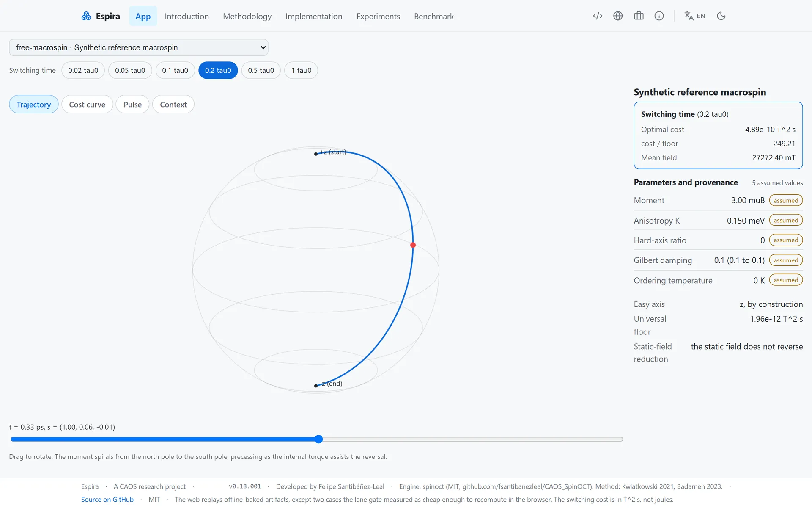Viewport: 812px width, 508px height.
Task: Select 0.5 tau0 switching time
Action: [261, 70]
